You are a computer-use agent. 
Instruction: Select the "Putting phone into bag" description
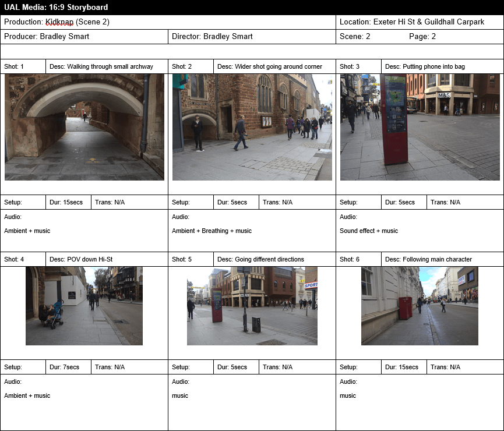(x=433, y=66)
